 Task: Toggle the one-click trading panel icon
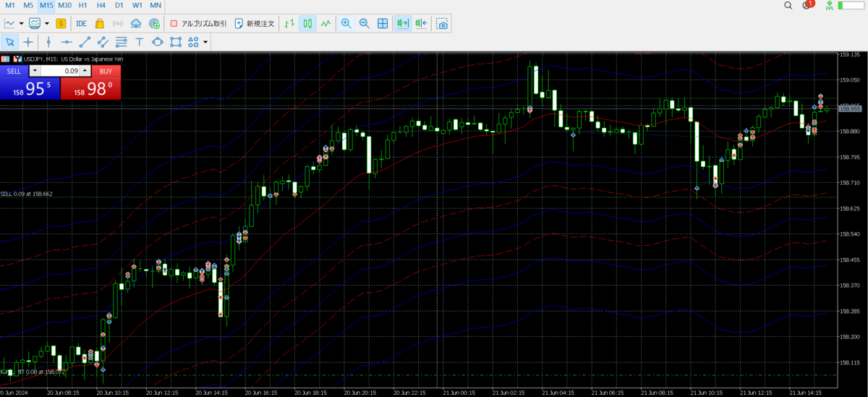click(17, 59)
